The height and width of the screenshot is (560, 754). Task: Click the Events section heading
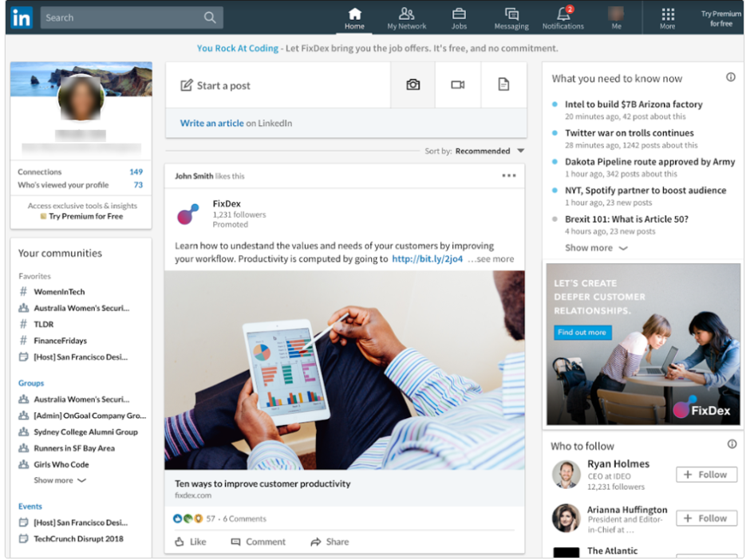click(x=30, y=507)
